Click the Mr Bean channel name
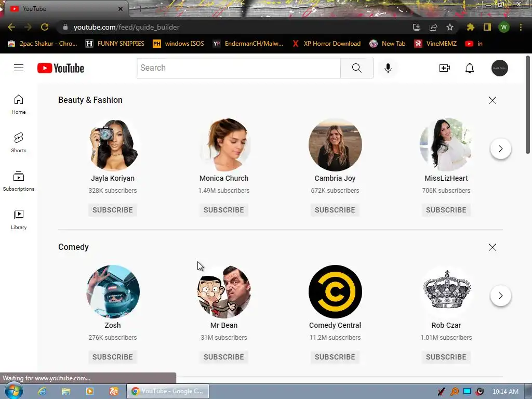The width and height of the screenshot is (532, 399). 223,325
